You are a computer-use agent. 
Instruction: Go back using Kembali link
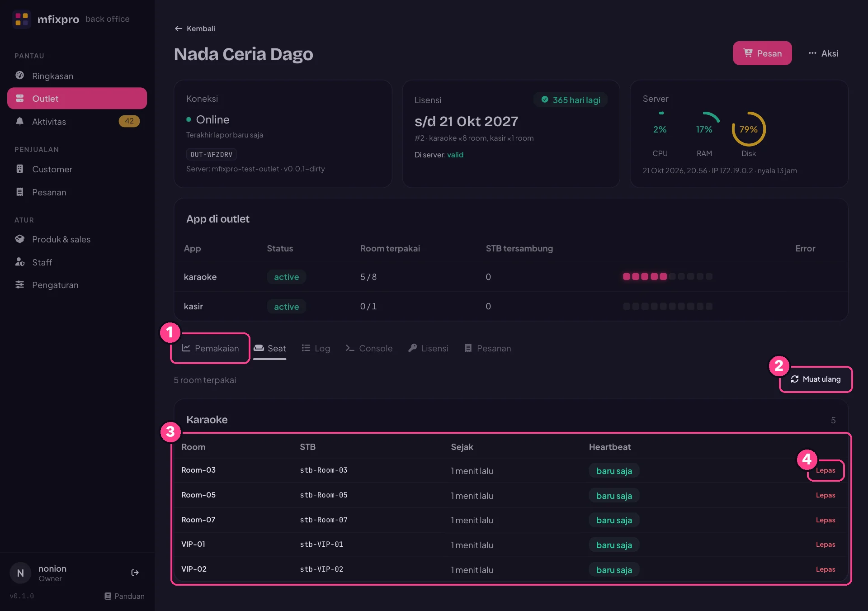coord(195,28)
